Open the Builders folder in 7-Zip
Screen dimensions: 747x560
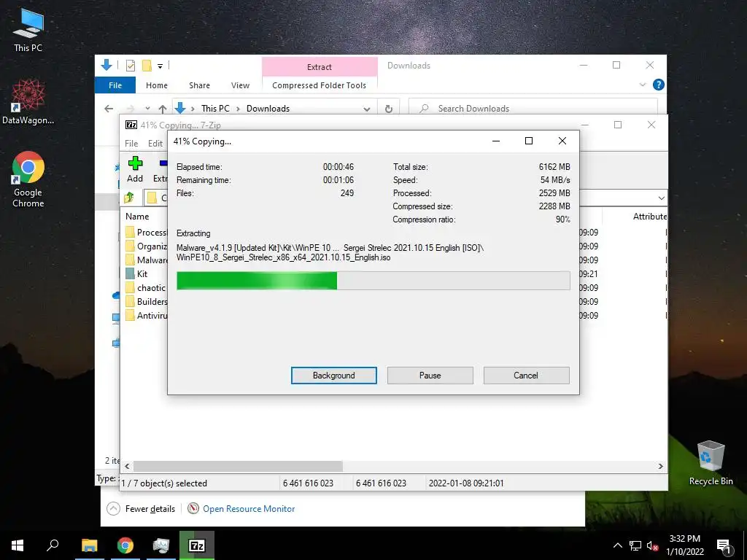pyautogui.click(x=147, y=301)
